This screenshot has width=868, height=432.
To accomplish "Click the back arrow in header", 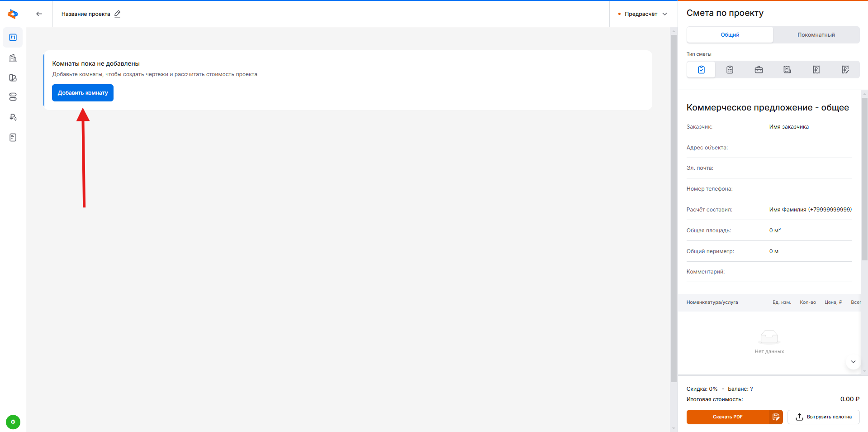I will [x=39, y=14].
